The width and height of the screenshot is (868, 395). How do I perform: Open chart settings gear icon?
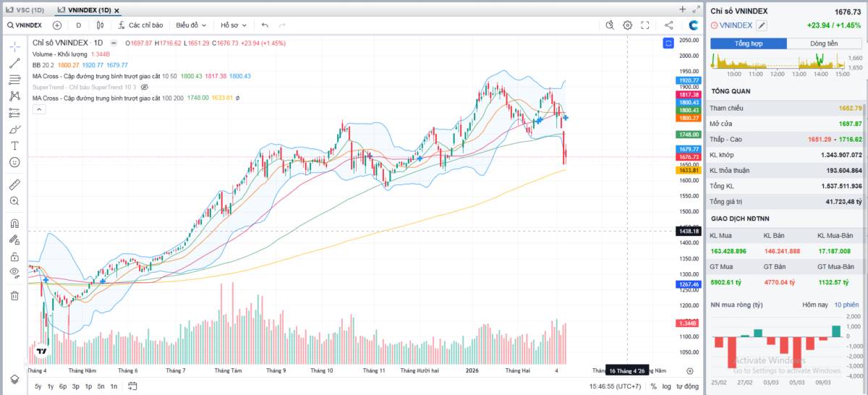627,25
